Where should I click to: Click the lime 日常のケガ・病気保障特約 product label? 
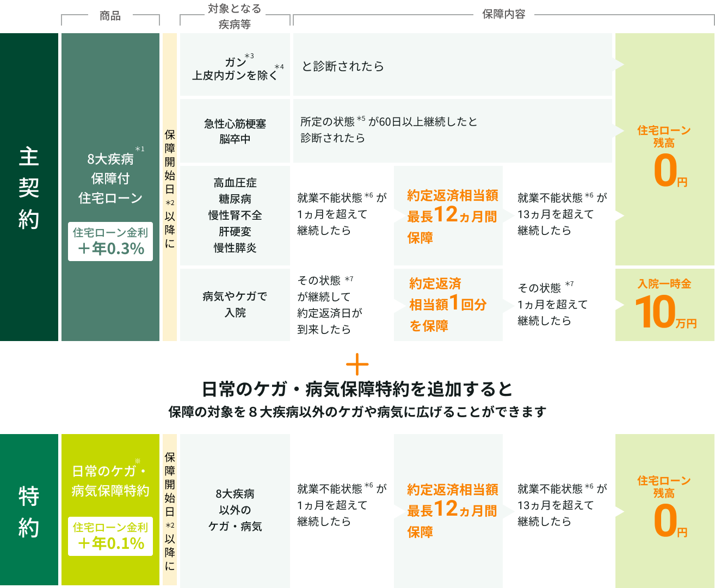tap(110, 480)
